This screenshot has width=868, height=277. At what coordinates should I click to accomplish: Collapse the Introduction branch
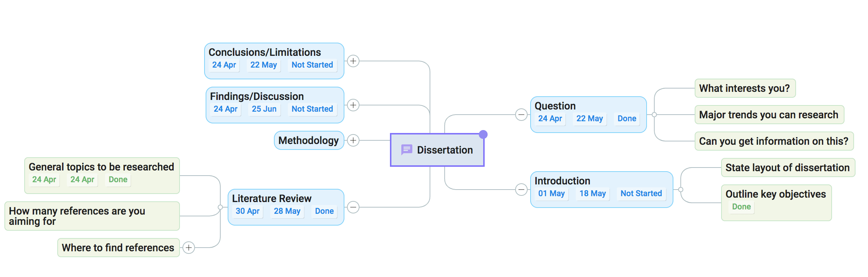tap(521, 190)
